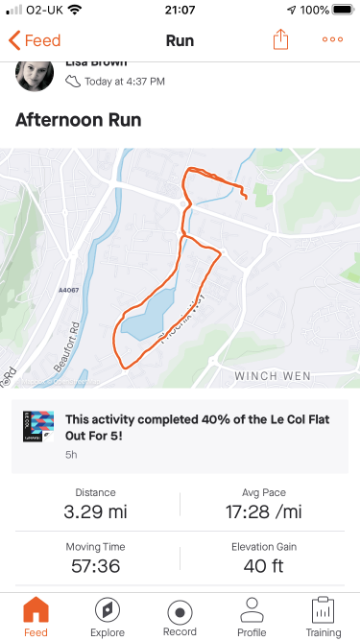Open the Le Col challenge badge
This screenshot has width=360, height=640.
(x=38, y=427)
